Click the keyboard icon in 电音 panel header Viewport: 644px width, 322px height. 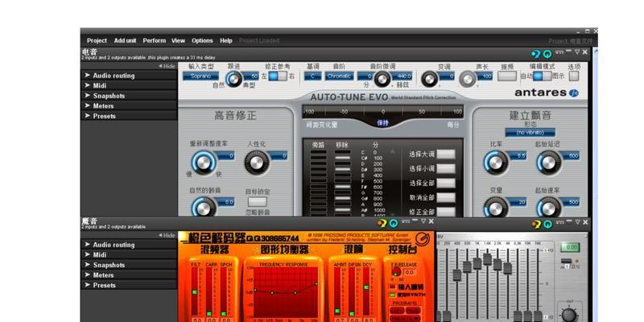[559, 52]
